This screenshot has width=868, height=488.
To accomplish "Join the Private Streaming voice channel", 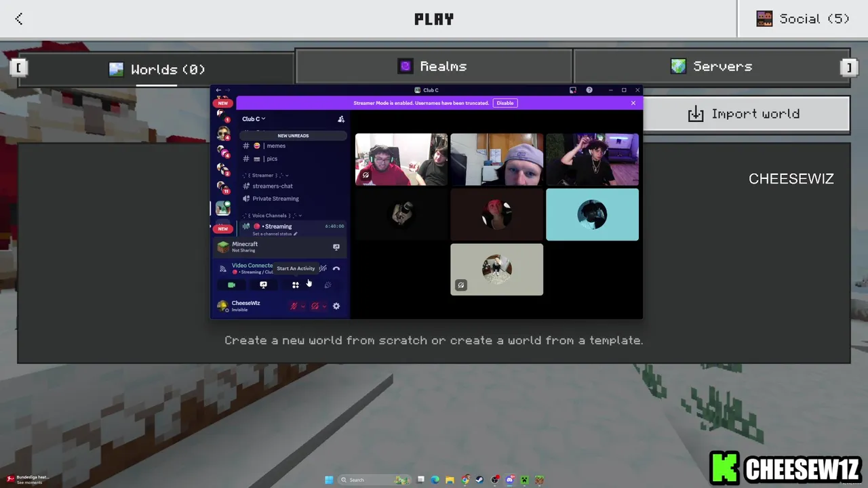I will (293, 199).
